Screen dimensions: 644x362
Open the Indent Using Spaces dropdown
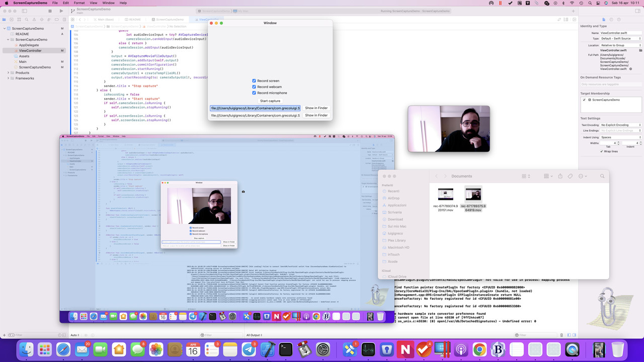click(x=621, y=137)
